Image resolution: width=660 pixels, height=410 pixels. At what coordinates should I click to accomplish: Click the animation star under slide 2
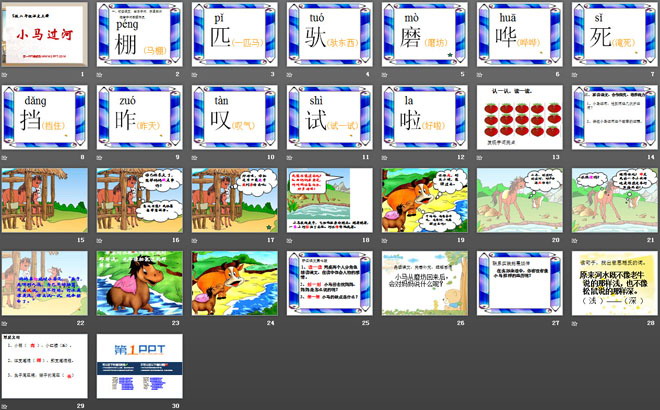[x=99, y=75]
